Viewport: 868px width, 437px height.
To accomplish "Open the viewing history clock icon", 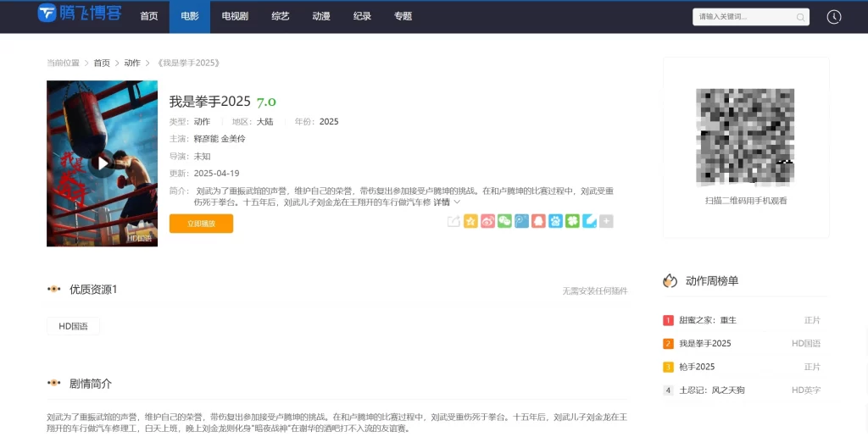I will coord(834,17).
